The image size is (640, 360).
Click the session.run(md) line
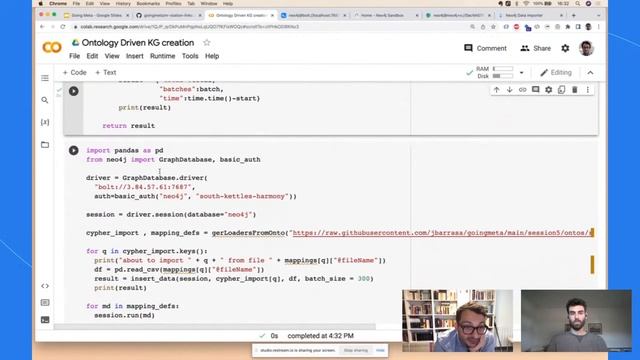(124, 315)
